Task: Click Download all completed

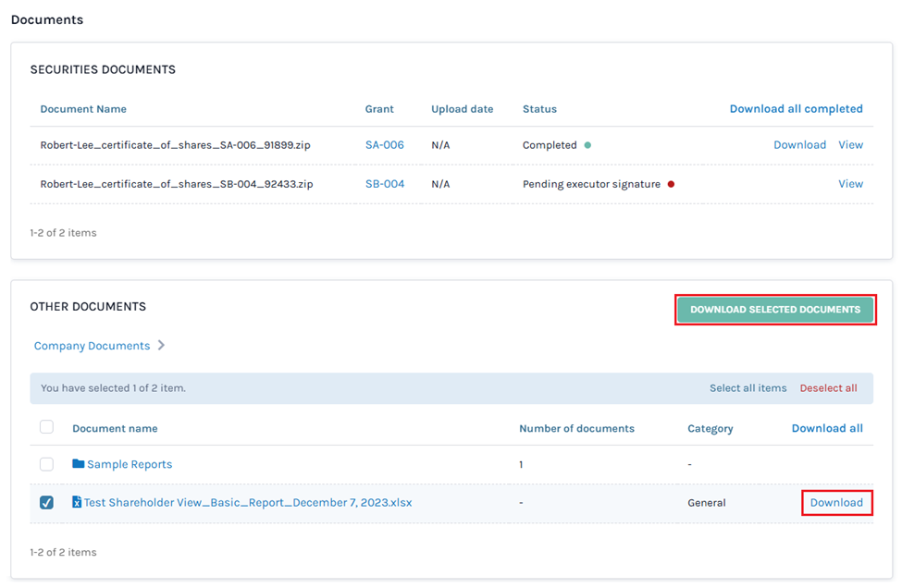Action: coord(796,108)
